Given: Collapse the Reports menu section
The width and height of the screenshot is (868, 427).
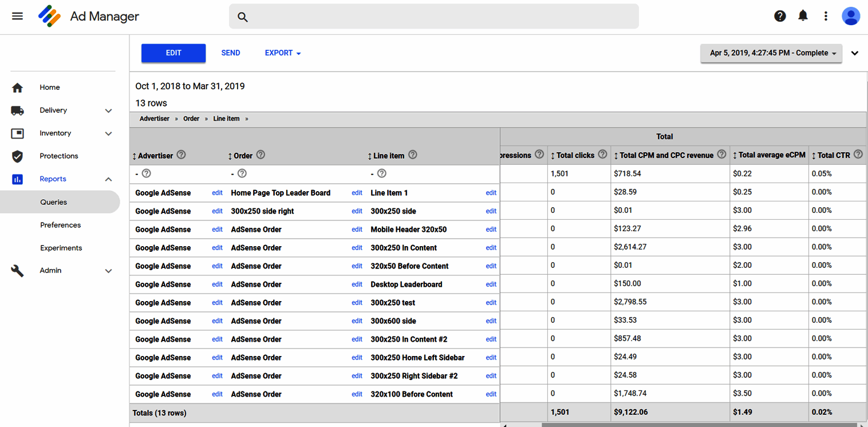Looking at the screenshot, I should tap(108, 179).
